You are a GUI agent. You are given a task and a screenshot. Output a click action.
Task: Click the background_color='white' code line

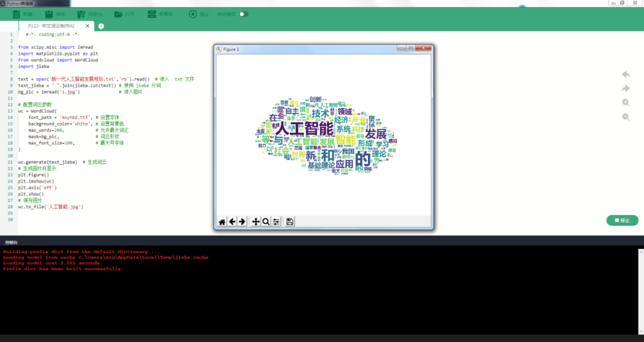(x=76, y=124)
